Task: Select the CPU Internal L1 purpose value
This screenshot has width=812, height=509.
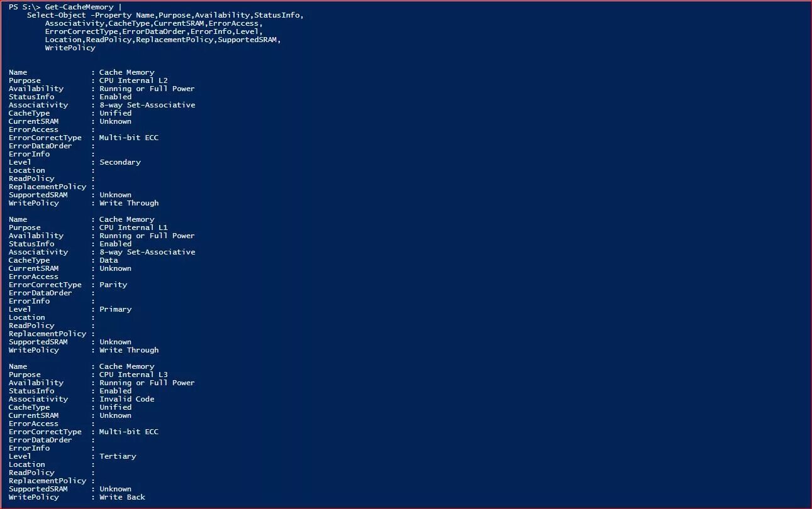Action: click(133, 227)
